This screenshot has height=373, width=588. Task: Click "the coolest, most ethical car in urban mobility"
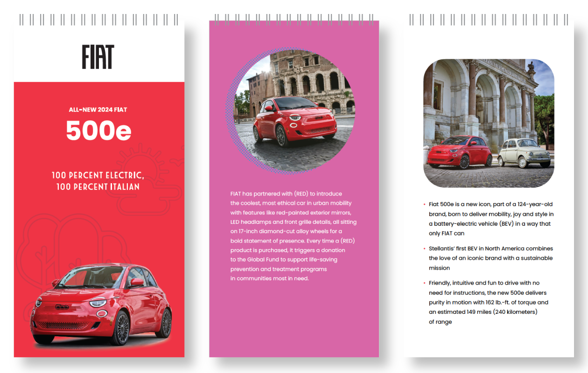[291, 203]
